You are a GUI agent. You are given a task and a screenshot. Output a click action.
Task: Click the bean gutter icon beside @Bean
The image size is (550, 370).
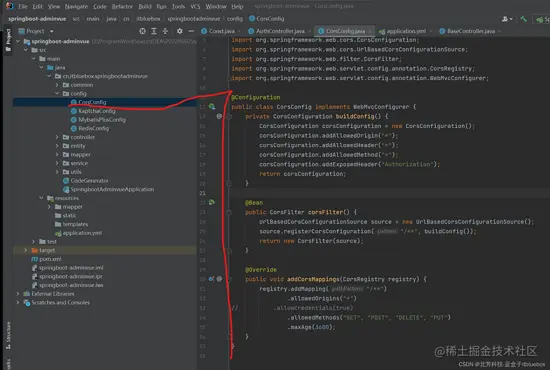tap(212, 202)
